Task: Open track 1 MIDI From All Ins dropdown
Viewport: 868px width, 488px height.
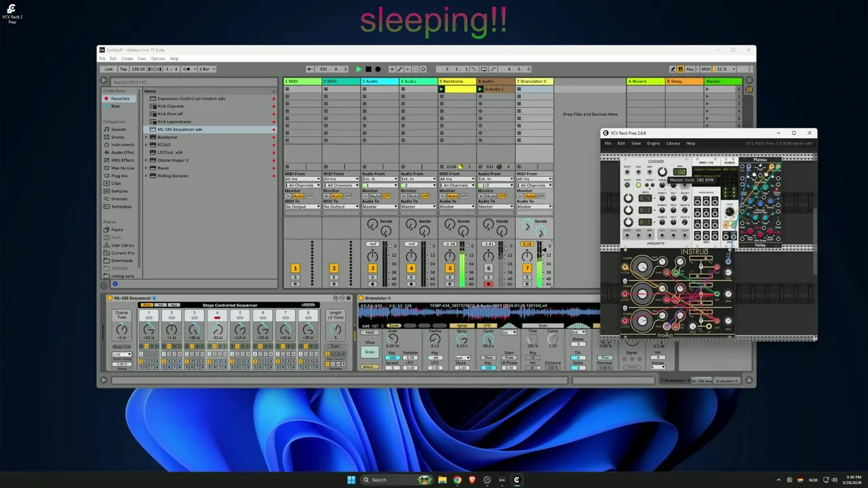Action: (x=302, y=179)
